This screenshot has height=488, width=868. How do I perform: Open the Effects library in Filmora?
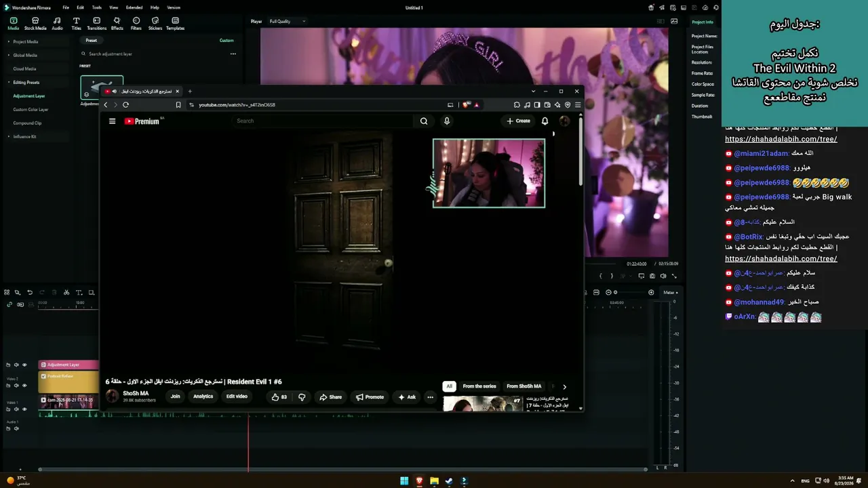(117, 24)
